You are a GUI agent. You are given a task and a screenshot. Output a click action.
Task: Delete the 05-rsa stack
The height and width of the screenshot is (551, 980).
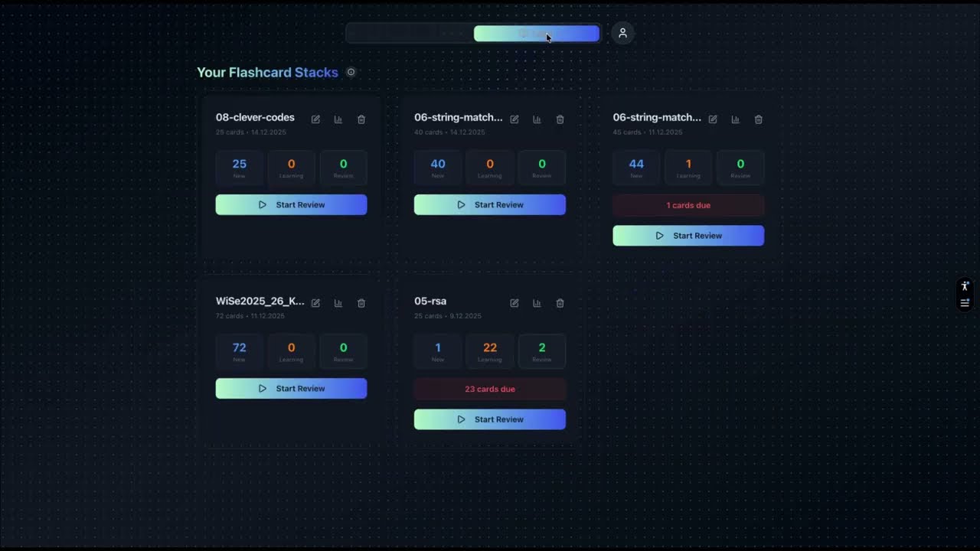coord(560,303)
